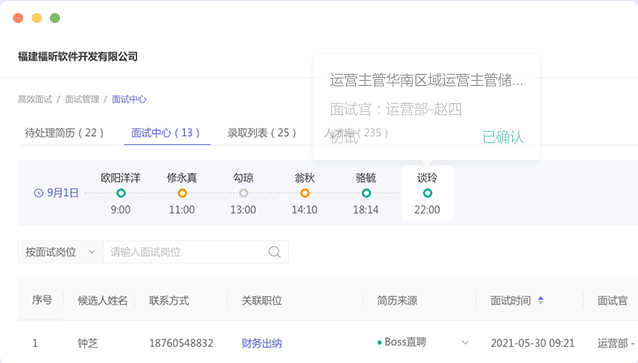Select 骆毓 18:14 timeline marker
Screen dimensions: 638x363
point(366,193)
